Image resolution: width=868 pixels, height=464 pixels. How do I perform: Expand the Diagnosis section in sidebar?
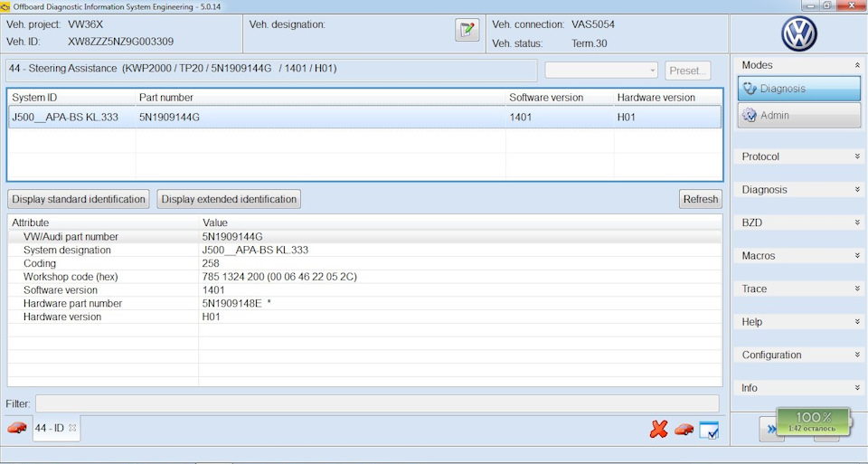click(857, 189)
